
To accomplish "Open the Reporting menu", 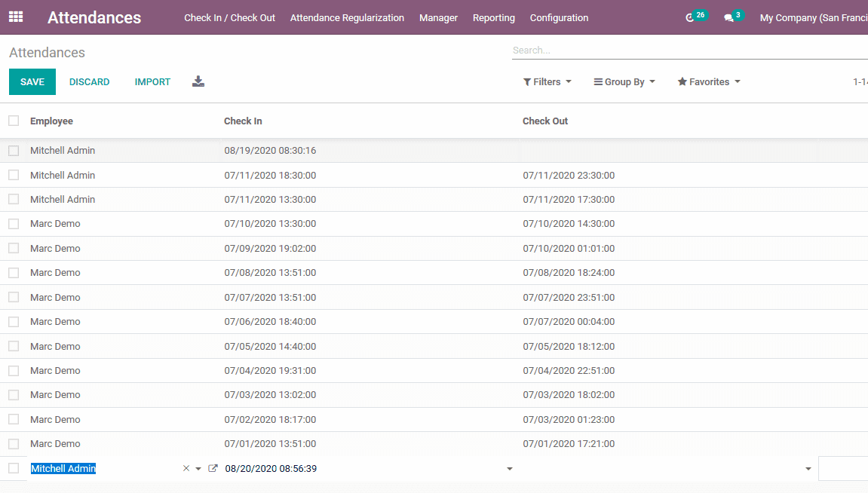I will tap(494, 17).
